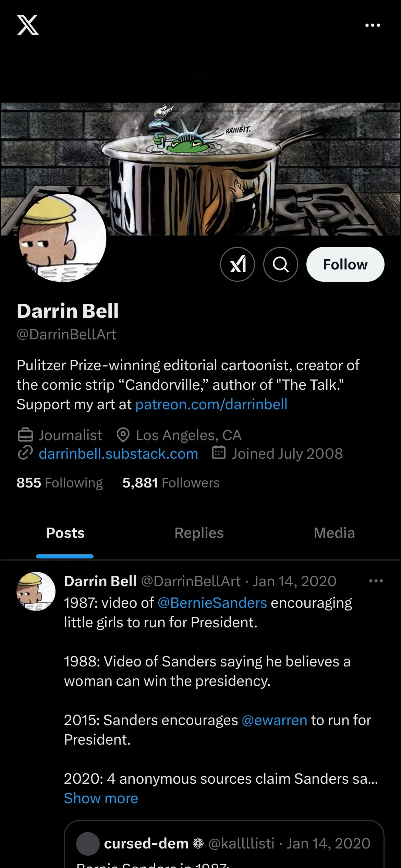
Task: Click the X logo icon
Action: pyautogui.click(x=28, y=25)
